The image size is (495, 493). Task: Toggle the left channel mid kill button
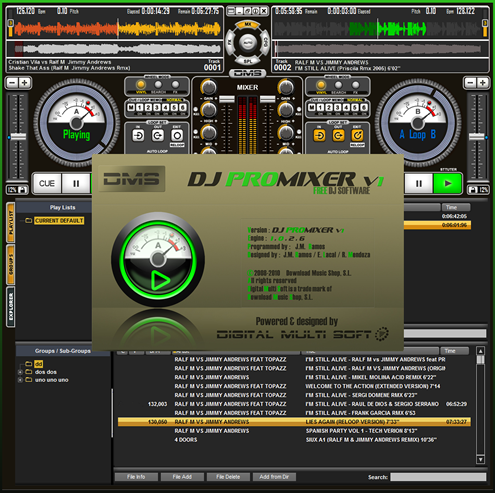(196, 132)
